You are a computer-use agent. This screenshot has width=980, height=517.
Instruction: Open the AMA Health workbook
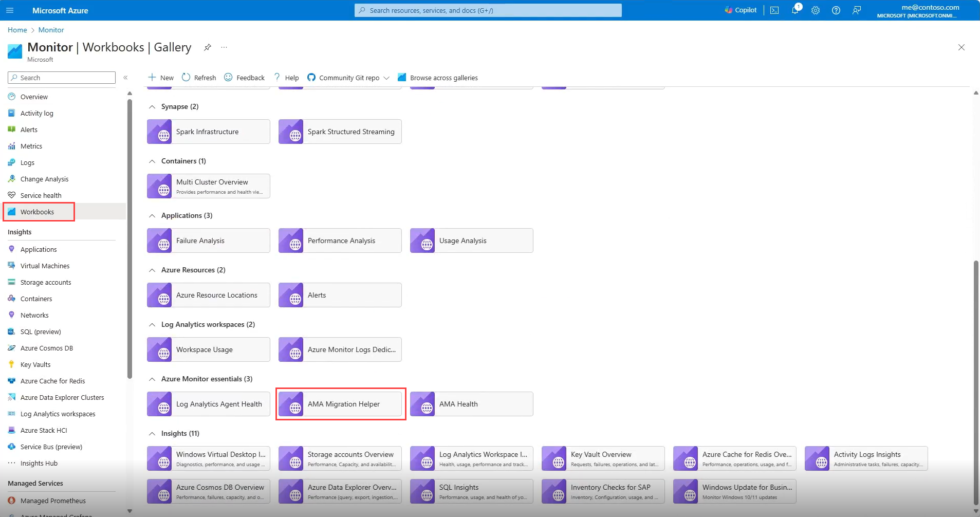pyautogui.click(x=472, y=404)
